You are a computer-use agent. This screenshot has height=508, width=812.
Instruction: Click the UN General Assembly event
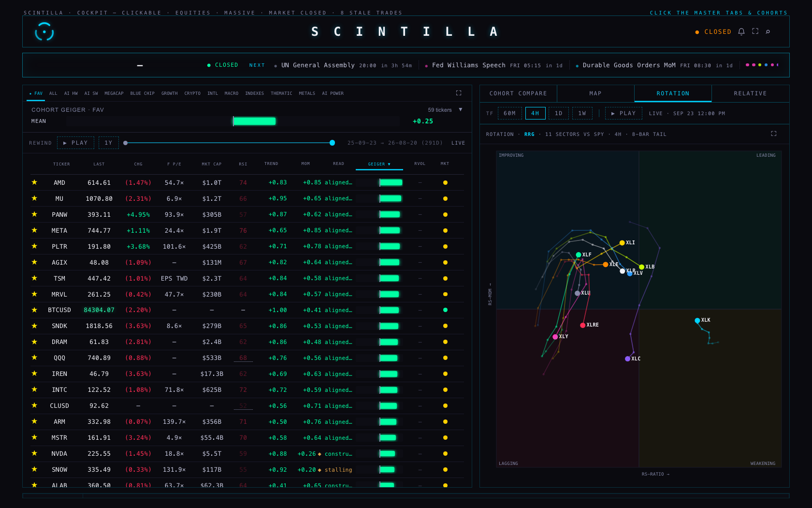pyautogui.click(x=343, y=65)
